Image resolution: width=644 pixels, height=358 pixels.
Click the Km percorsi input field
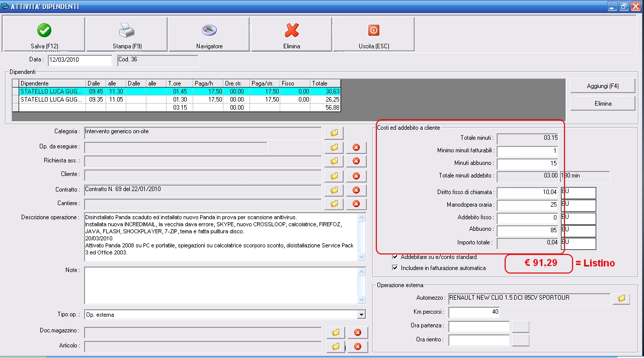(x=474, y=312)
